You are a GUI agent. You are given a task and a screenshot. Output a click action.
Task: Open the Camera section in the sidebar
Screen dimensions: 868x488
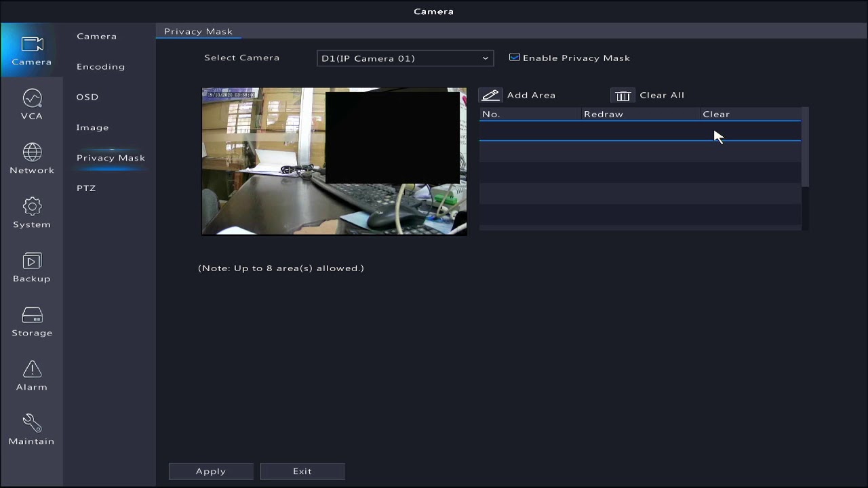tap(31, 51)
